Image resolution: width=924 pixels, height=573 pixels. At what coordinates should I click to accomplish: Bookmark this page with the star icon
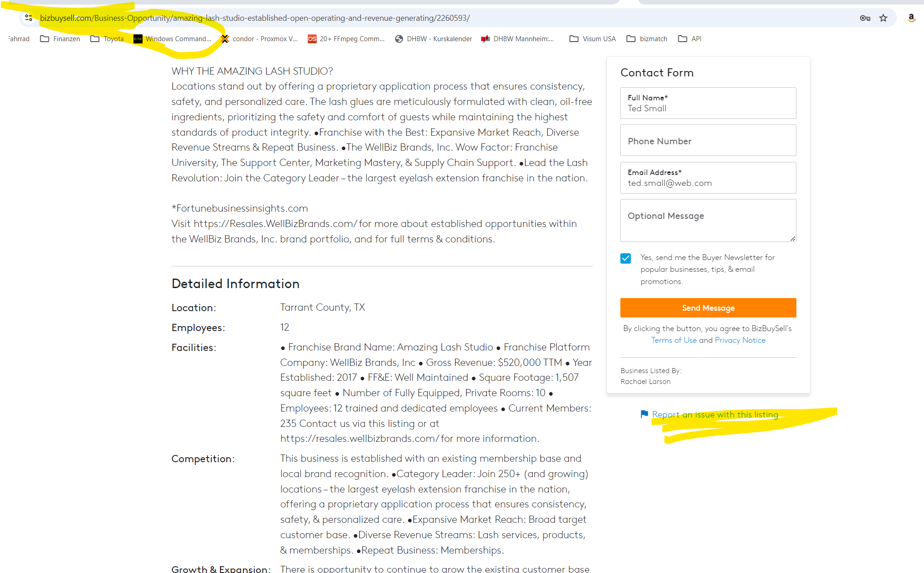883,18
